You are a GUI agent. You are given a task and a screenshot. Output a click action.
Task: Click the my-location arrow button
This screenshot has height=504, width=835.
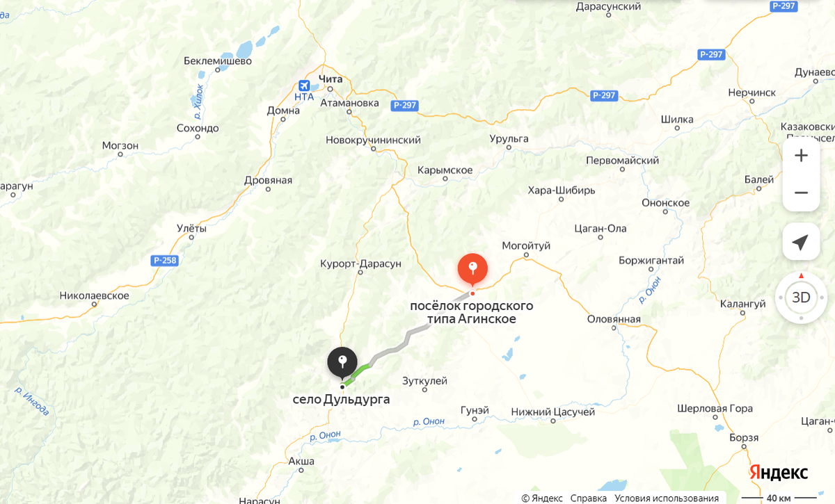[801, 242]
